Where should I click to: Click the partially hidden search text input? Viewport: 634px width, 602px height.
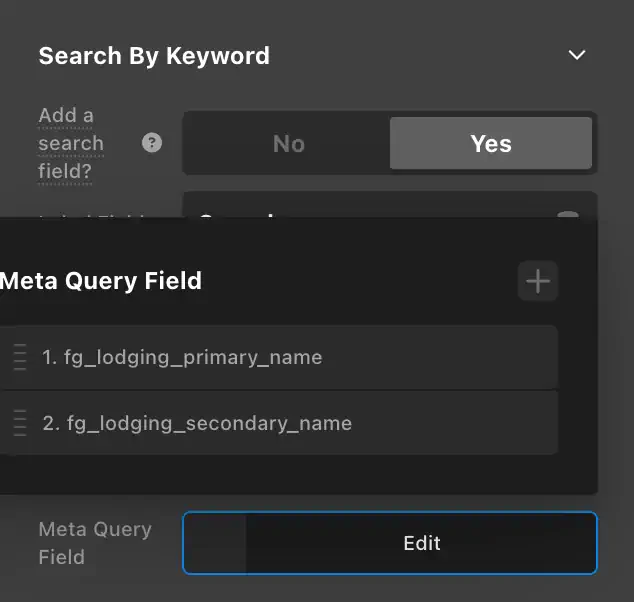[390, 205]
